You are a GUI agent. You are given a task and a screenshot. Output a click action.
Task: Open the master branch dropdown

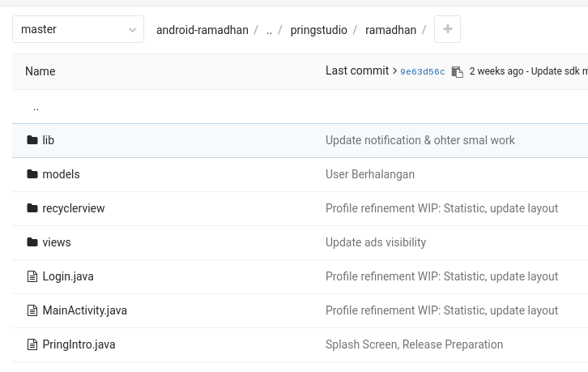78,30
